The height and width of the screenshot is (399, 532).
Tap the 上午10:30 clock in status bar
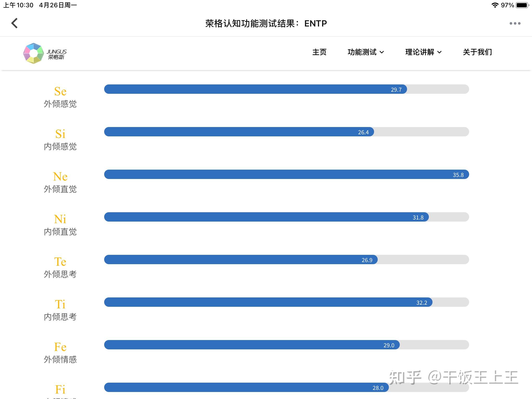click(x=18, y=5)
